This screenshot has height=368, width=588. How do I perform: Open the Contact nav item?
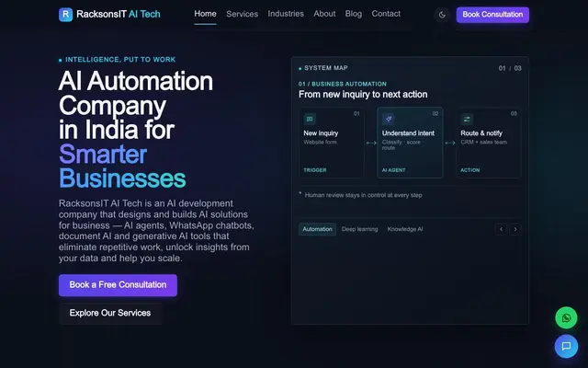tap(386, 14)
